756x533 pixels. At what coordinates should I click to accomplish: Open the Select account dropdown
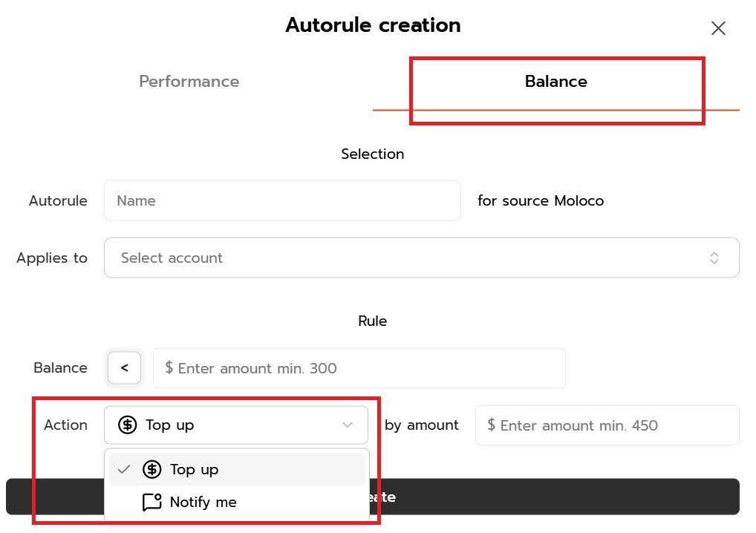421,258
